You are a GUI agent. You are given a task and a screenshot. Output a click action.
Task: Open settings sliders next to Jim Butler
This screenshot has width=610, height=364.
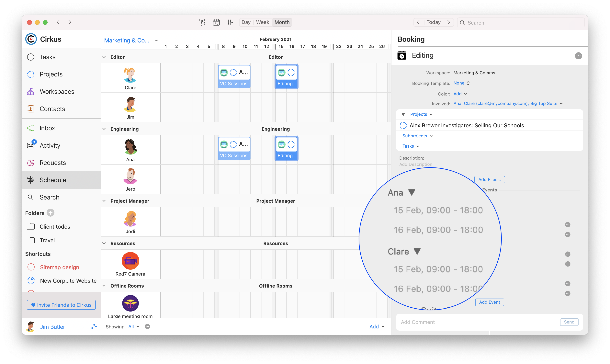pos(94,326)
